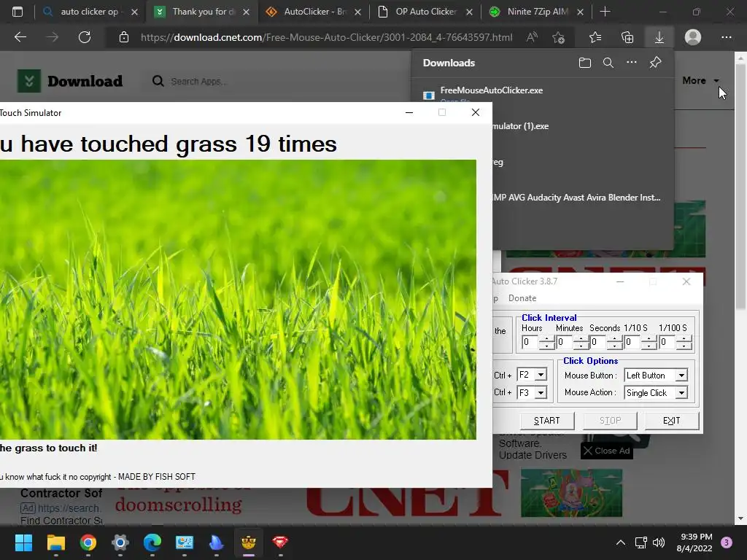Viewport: 747px width, 560px height.
Task: Switch to the auto clicker op search tab
Action: [89, 12]
